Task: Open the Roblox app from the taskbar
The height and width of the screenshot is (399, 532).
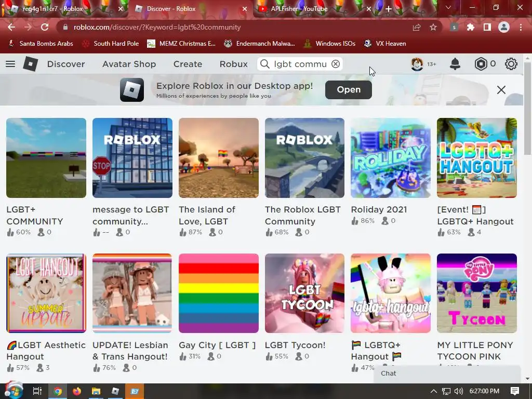Action: (x=115, y=391)
